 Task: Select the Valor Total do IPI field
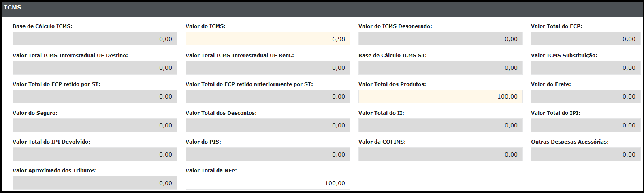pos(586,125)
